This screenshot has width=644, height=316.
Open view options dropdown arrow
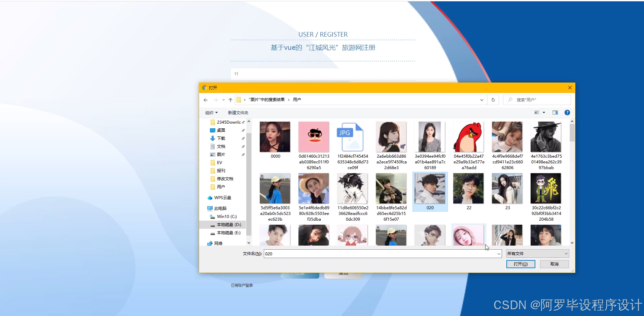544,113
